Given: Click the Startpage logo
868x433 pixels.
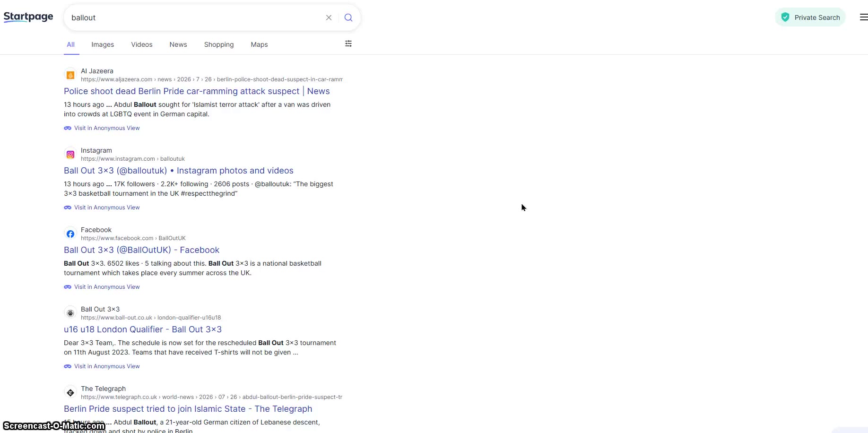Looking at the screenshot, I should pyautogui.click(x=28, y=17).
